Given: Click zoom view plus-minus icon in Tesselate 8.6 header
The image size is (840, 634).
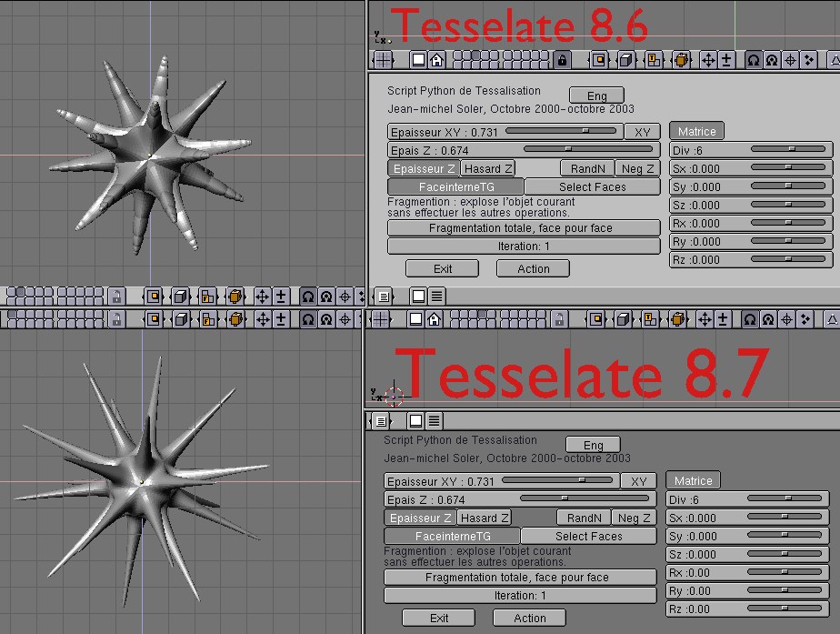Looking at the screenshot, I should pyautogui.click(x=726, y=59).
